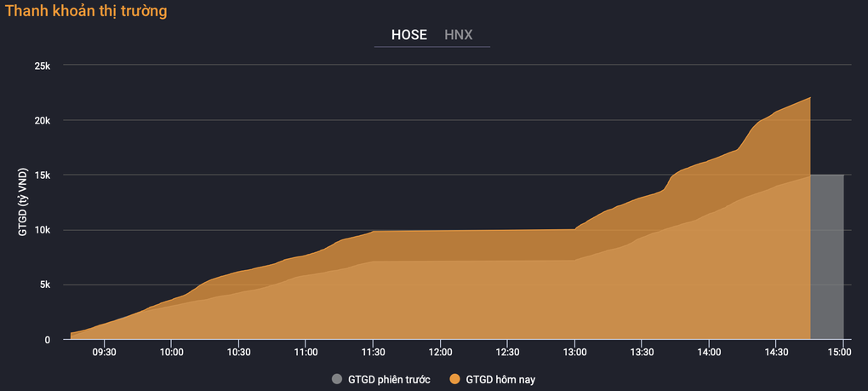Click the 14:30 time axis label

click(x=775, y=352)
